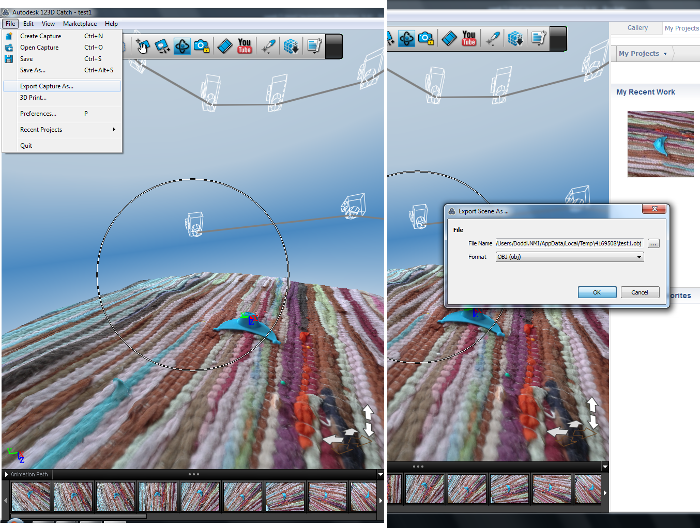700x528 pixels.
Task: Open the animation film tool in left window
Action: click(225, 46)
